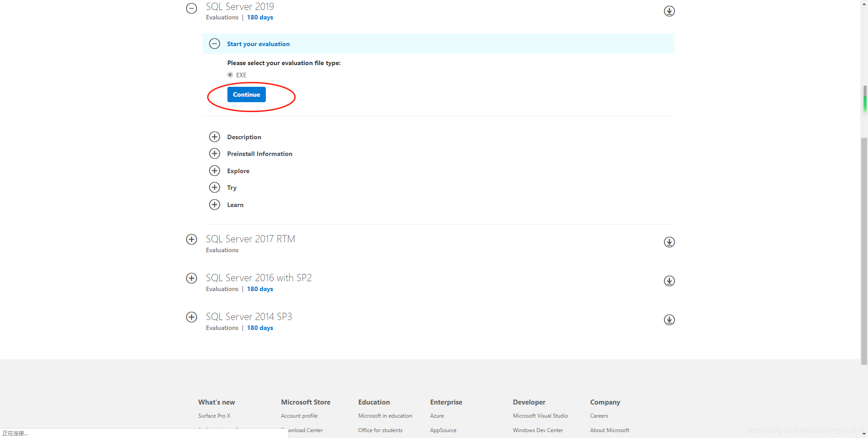Viewport: 868px width, 438px height.
Task: Expand the Explore section
Action: (x=215, y=171)
